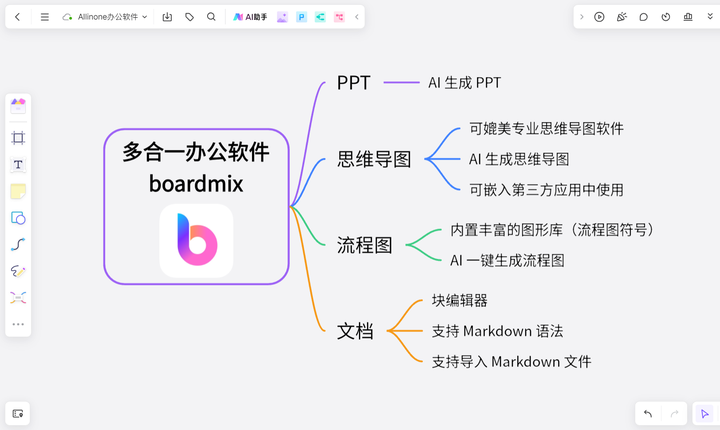The width and height of the screenshot is (720, 430).
Task: Click the cloud sync status icon
Action: pos(68,17)
